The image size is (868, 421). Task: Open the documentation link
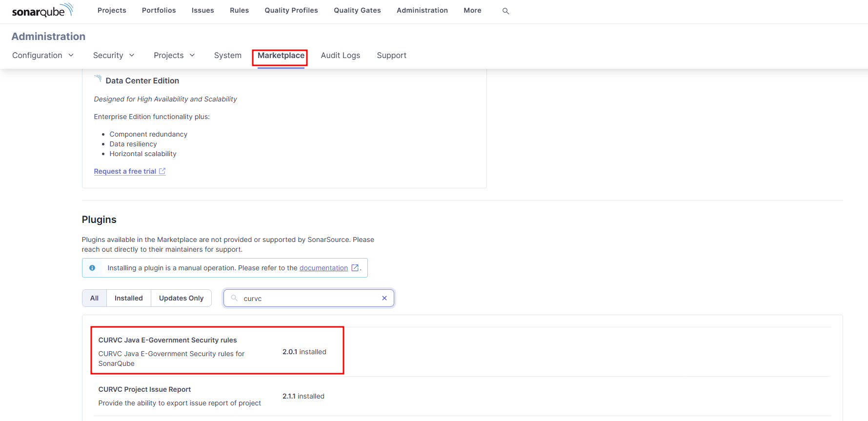click(x=323, y=268)
